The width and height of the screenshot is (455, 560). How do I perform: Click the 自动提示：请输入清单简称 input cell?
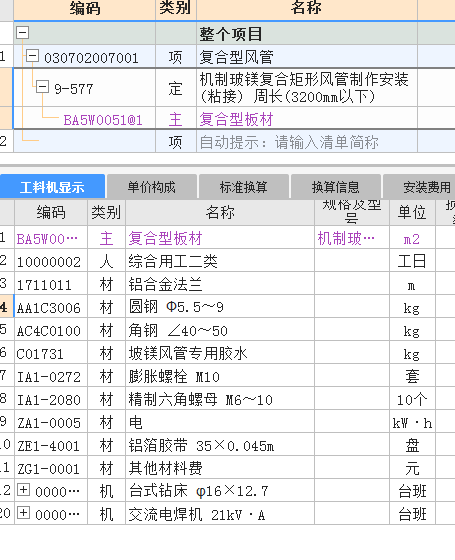click(307, 142)
